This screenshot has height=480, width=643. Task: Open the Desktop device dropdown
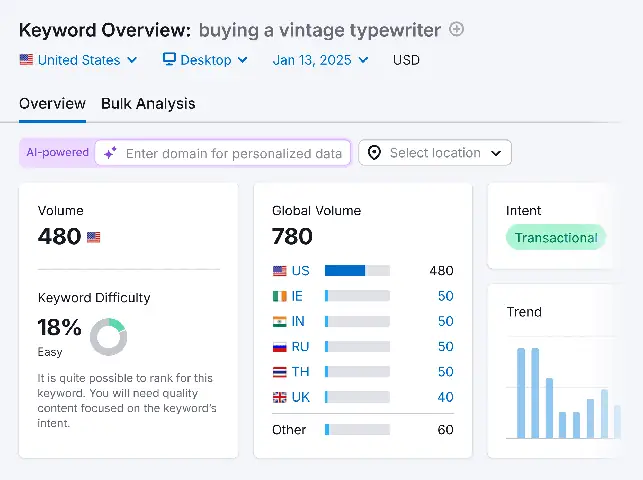(205, 60)
